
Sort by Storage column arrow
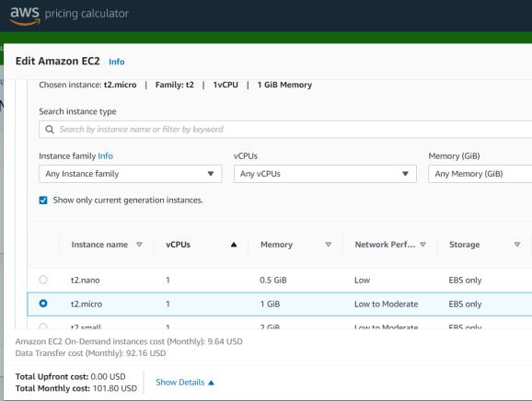[x=517, y=245]
